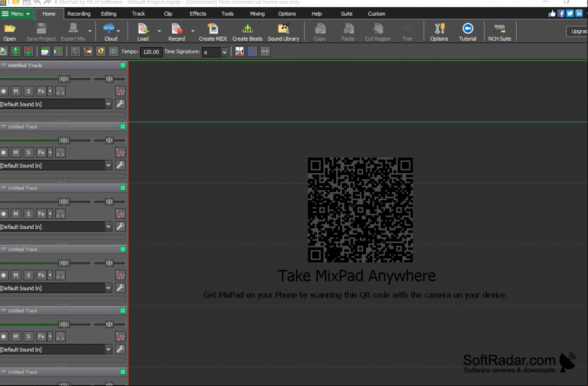Viewport: 588px width, 386px height.
Task: Add a new track with green plus icon
Action: coord(16,51)
